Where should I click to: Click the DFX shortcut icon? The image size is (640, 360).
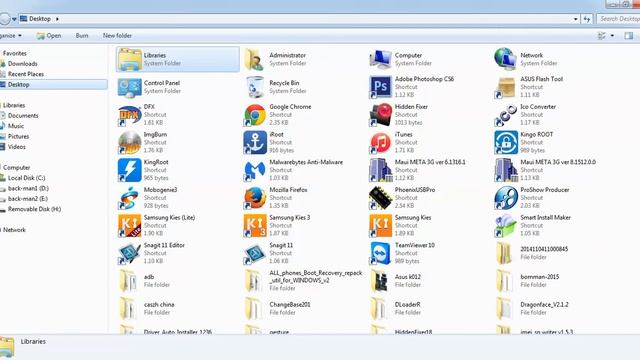[x=129, y=115]
